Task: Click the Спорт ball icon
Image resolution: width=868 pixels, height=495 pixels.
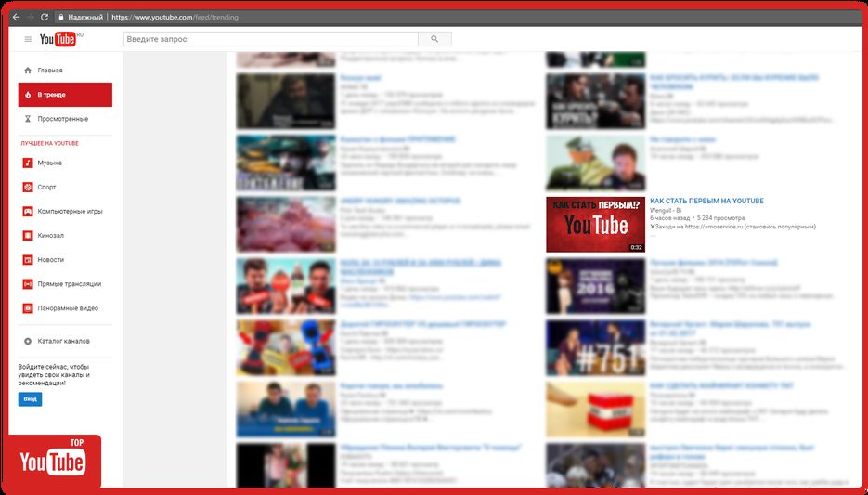Action: (28, 188)
